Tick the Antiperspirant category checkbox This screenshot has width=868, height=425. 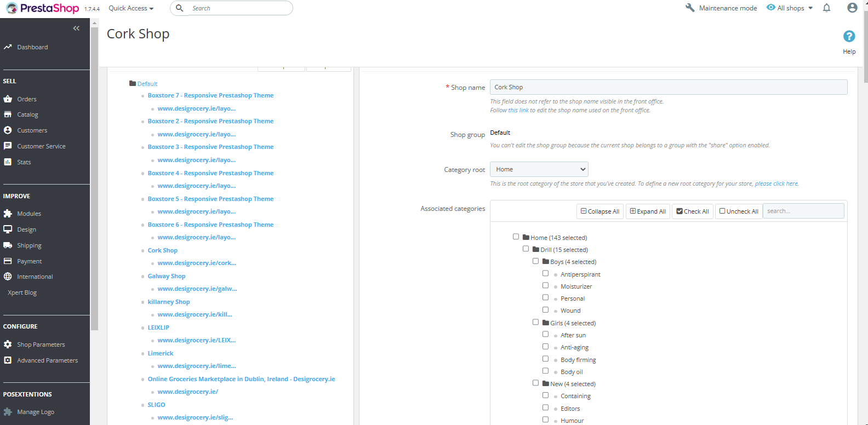pos(545,273)
